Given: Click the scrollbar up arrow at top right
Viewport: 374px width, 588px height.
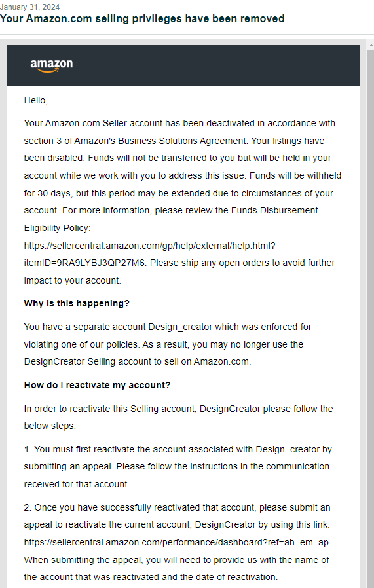Looking at the screenshot, I should [370, 43].
